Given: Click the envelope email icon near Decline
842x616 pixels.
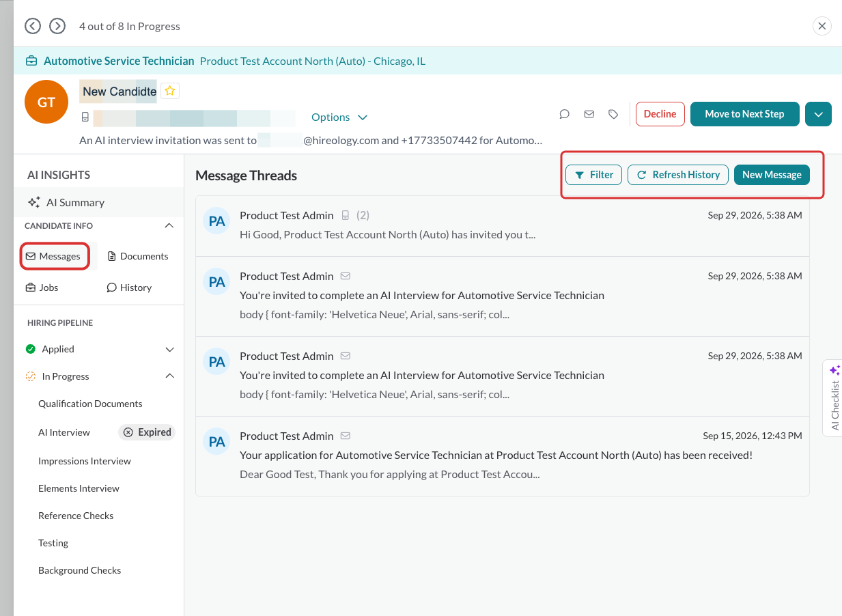Looking at the screenshot, I should [x=589, y=114].
